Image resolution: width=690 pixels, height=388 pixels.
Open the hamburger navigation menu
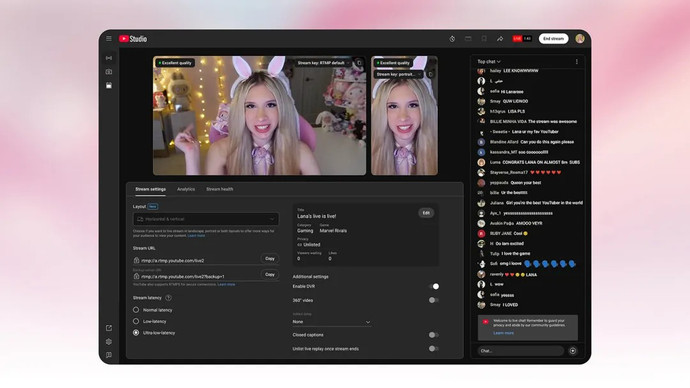109,39
